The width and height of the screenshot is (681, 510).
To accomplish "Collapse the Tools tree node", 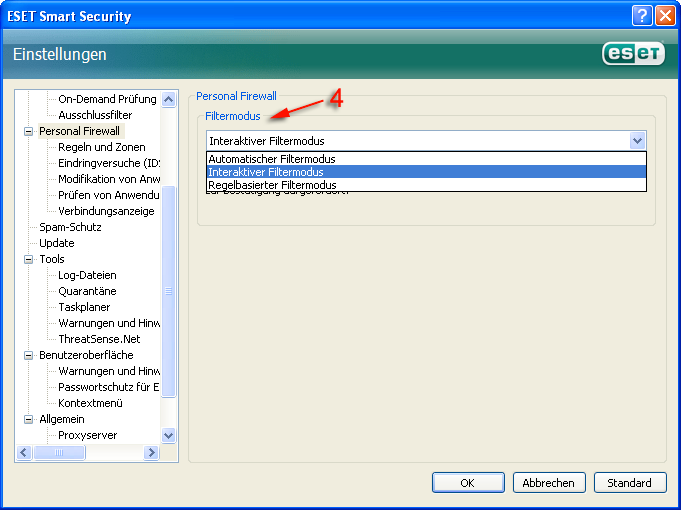I will coord(28,259).
